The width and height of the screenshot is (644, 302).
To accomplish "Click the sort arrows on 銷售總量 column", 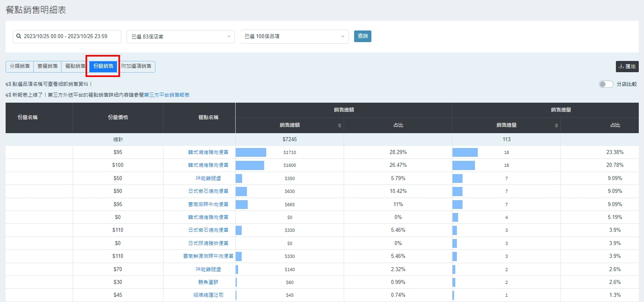I will [556, 126].
